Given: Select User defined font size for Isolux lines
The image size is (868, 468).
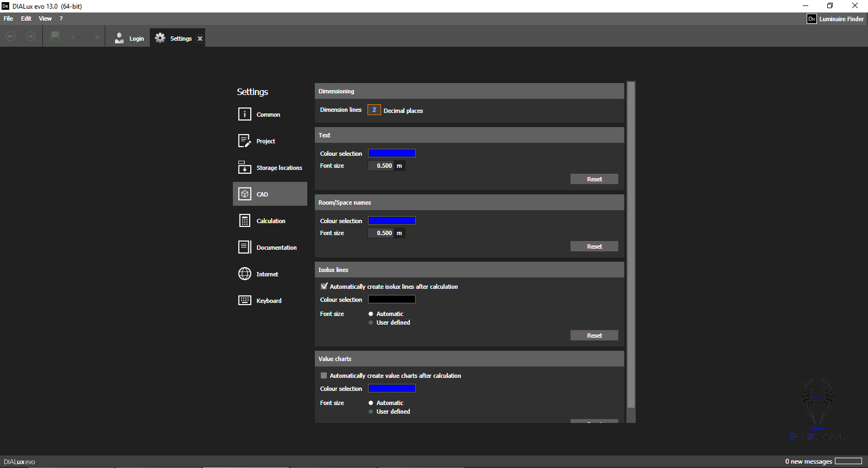Looking at the screenshot, I should pyautogui.click(x=371, y=322).
